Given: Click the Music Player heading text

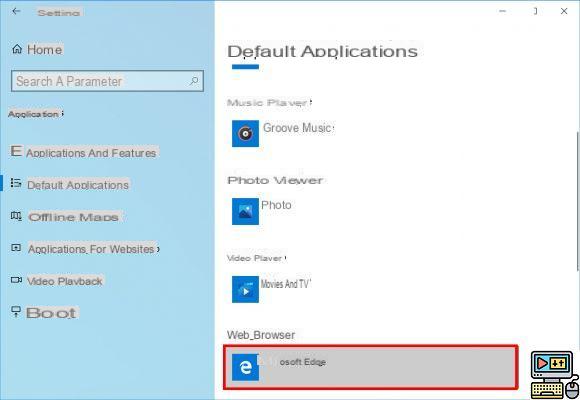Looking at the screenshot, I should 269,102.
